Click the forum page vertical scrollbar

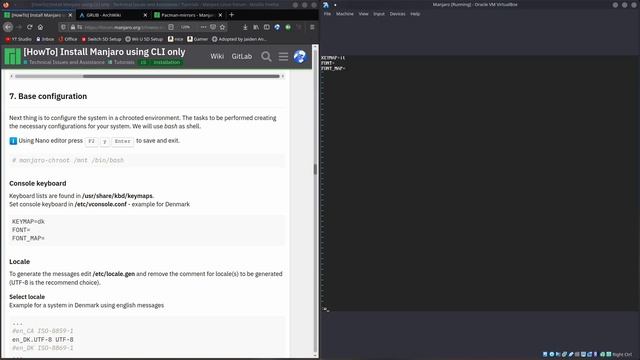315,202
